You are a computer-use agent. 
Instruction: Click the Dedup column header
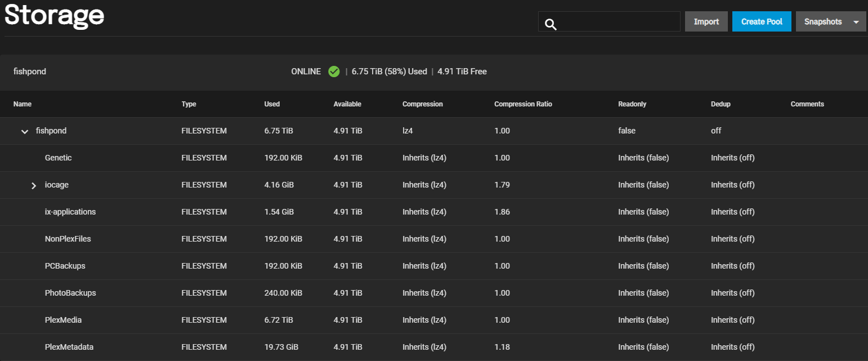[x=721, y=104]
